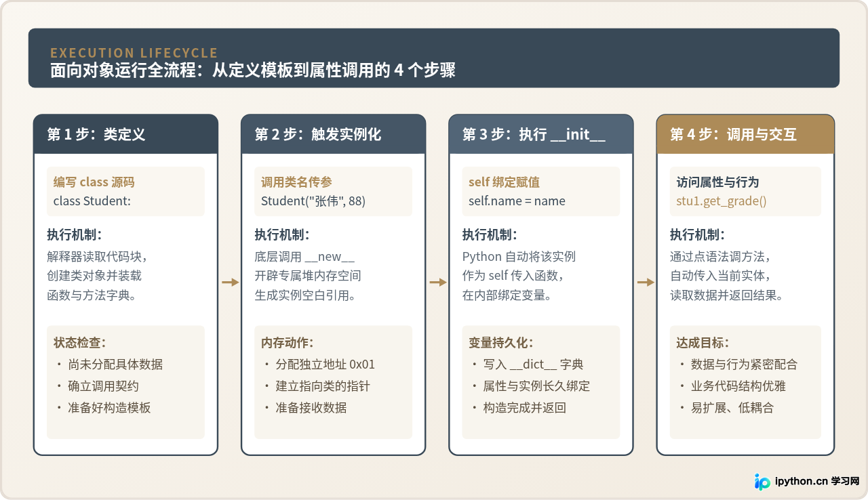Click the code 'stu1.get_grade()'
This screenshot has width=868, height=500.
(722, 201)
